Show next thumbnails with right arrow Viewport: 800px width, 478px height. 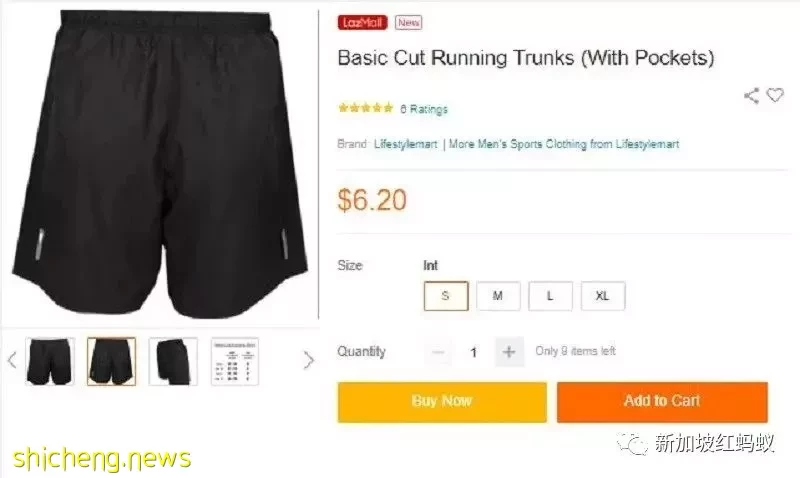pyautogui.click(x=308, y=360)
